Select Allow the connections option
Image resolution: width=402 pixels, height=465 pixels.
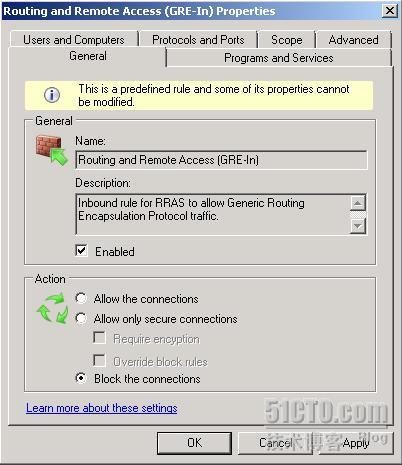tap(81, 298)
